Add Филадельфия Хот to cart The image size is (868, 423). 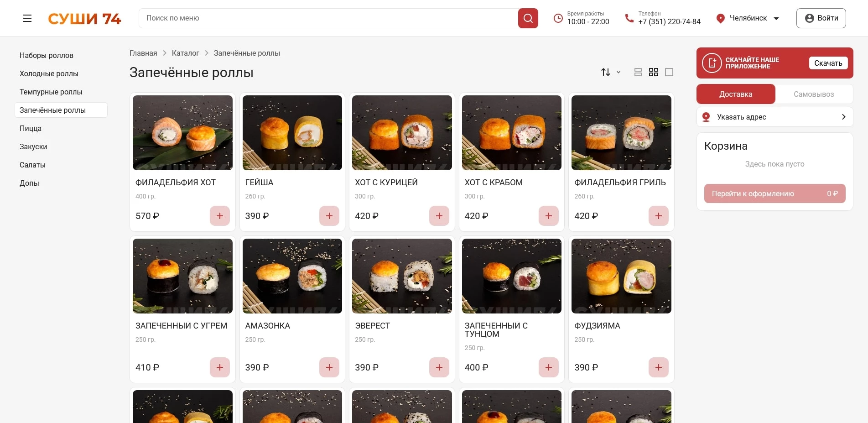click(x=219, y=216)
